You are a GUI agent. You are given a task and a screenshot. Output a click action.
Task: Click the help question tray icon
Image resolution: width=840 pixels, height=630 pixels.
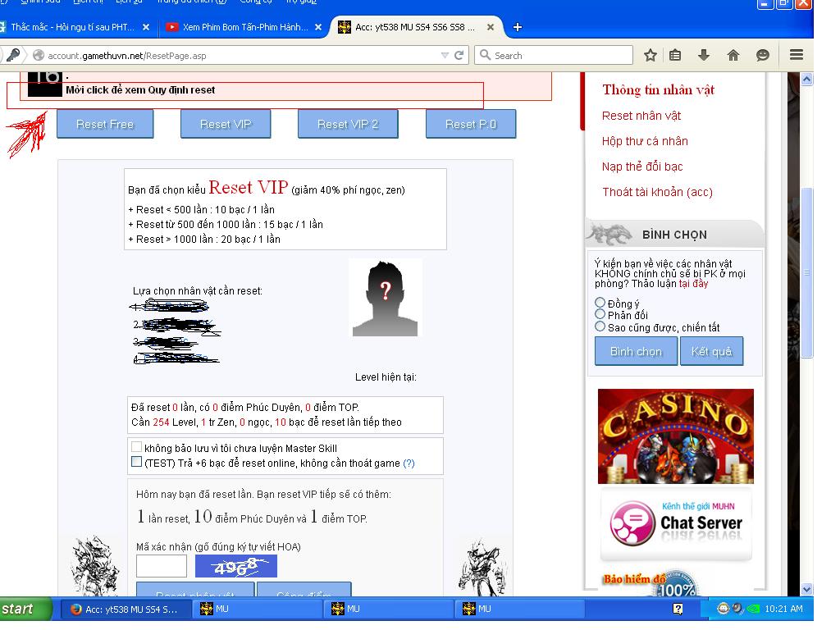coord(678,609)
